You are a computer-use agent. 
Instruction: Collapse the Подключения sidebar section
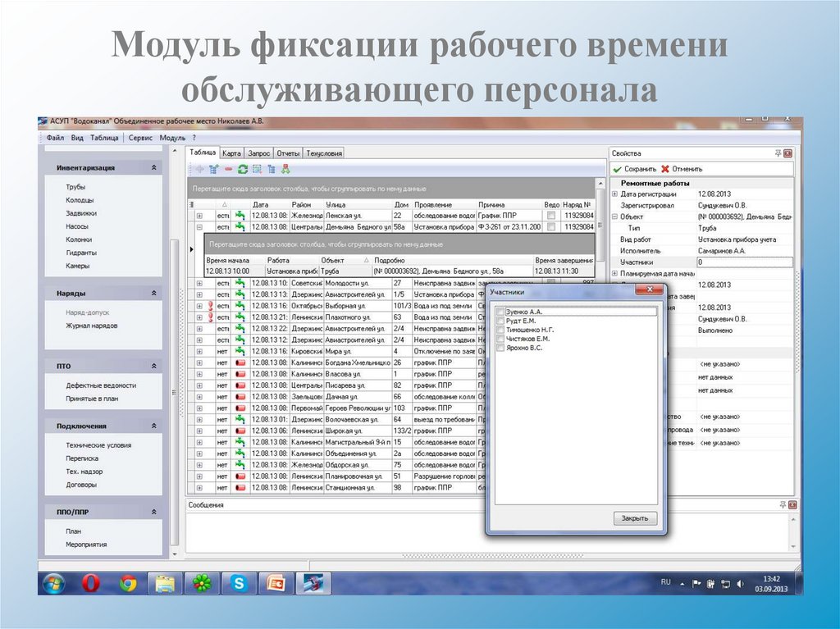pyautogui.click(x=153, y=426)
